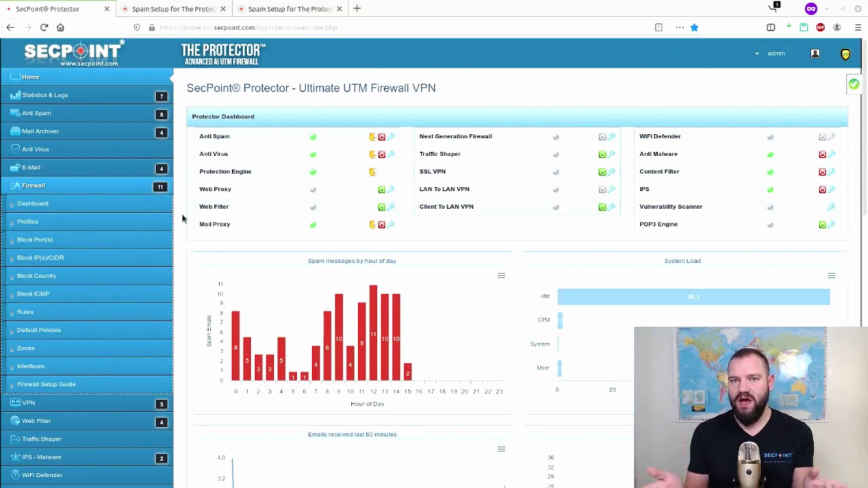Stop Anti Virus with red power icon
868x488 pixels.
point(382,155)
